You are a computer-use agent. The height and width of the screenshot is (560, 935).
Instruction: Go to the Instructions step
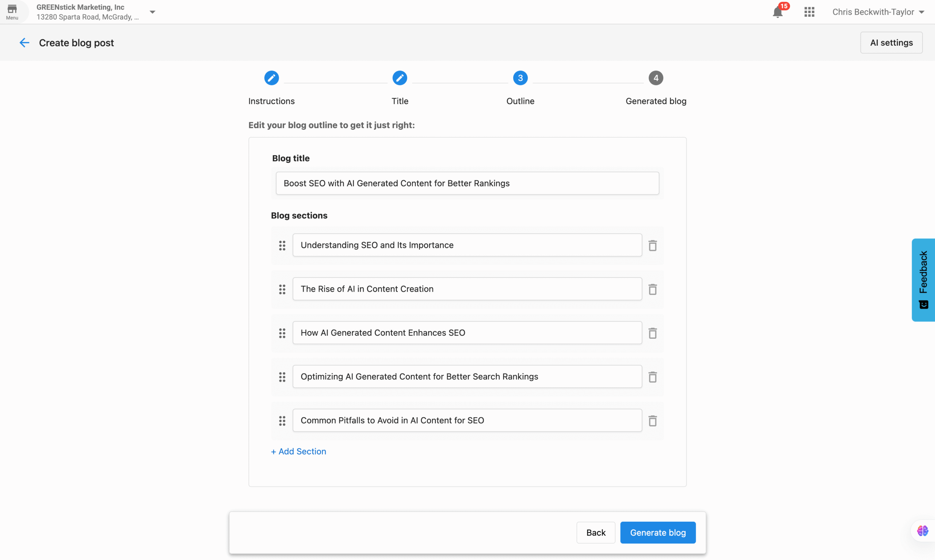[271, 78]
